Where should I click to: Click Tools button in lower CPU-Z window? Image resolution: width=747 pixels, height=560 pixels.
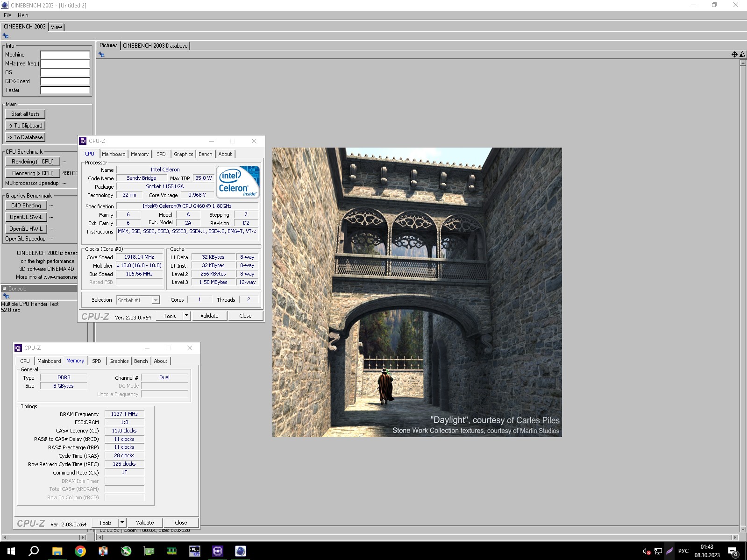[105, 523]
